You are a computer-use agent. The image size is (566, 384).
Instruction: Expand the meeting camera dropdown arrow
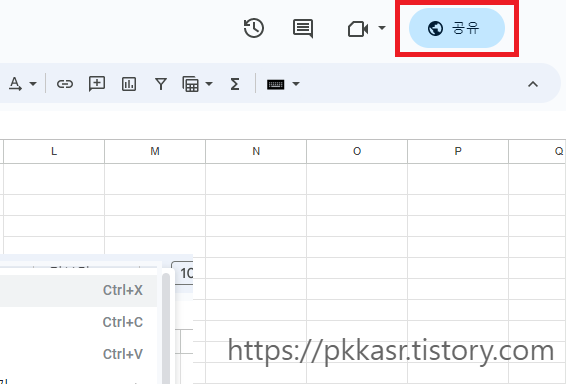(382, 27)
